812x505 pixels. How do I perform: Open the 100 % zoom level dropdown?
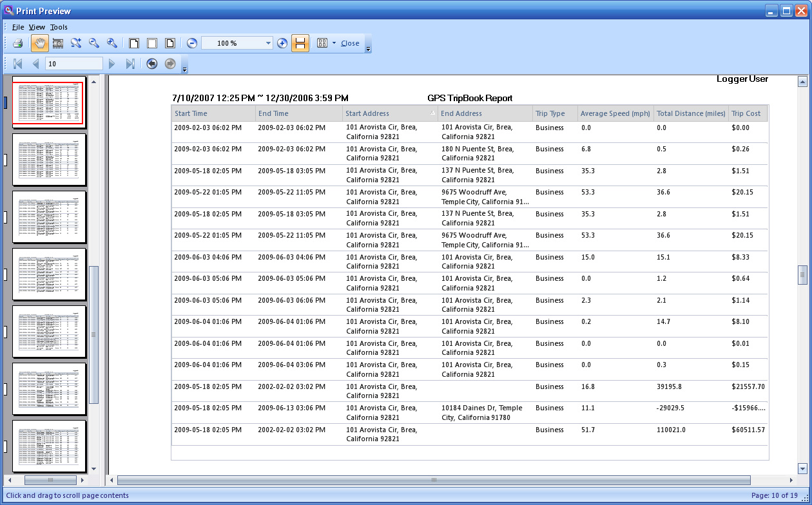click(269, 43)
